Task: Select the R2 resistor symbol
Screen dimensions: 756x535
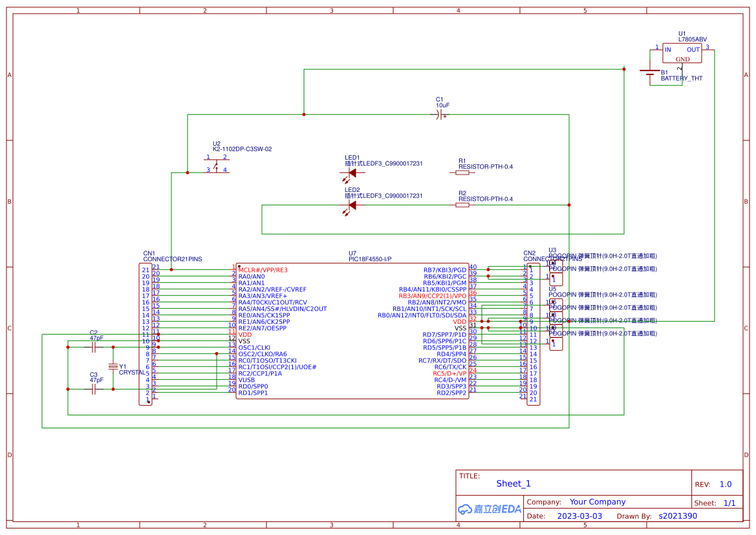Action: pyautogui.click(x=462, y=205)
